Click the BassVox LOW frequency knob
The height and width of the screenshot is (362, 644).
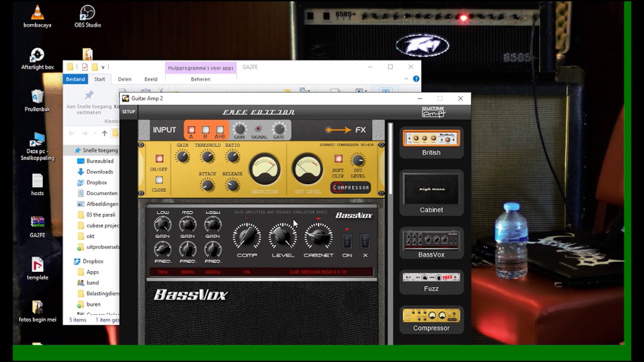point(163,249)
